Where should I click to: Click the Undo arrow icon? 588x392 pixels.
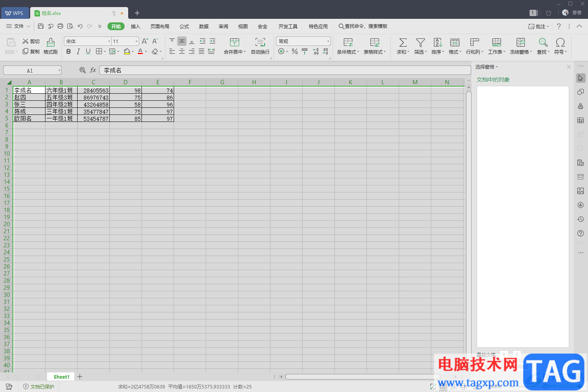(80, 26)
